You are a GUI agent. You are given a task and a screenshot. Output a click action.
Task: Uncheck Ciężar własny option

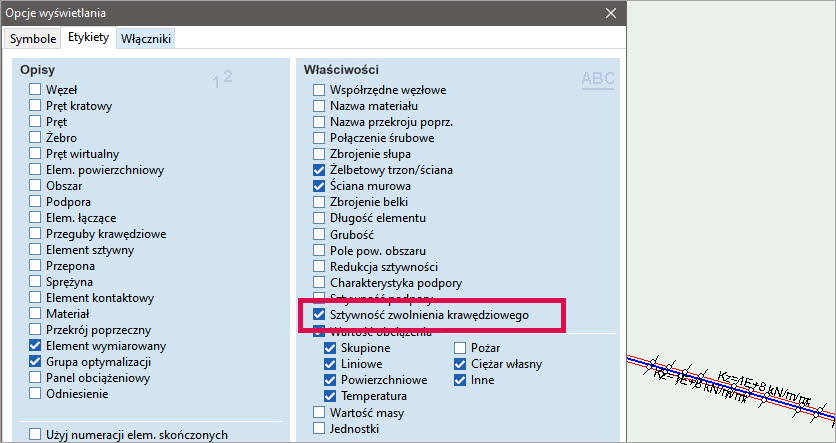click(x=461, y=364)
